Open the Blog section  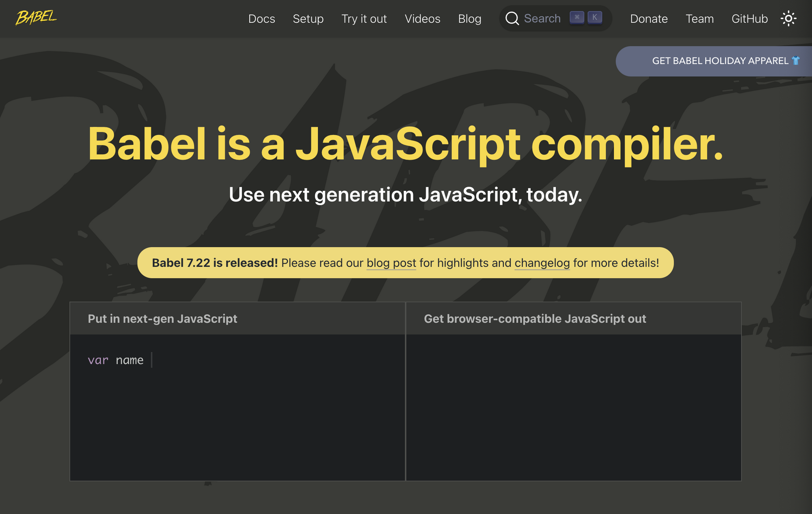tap(469, 19)
